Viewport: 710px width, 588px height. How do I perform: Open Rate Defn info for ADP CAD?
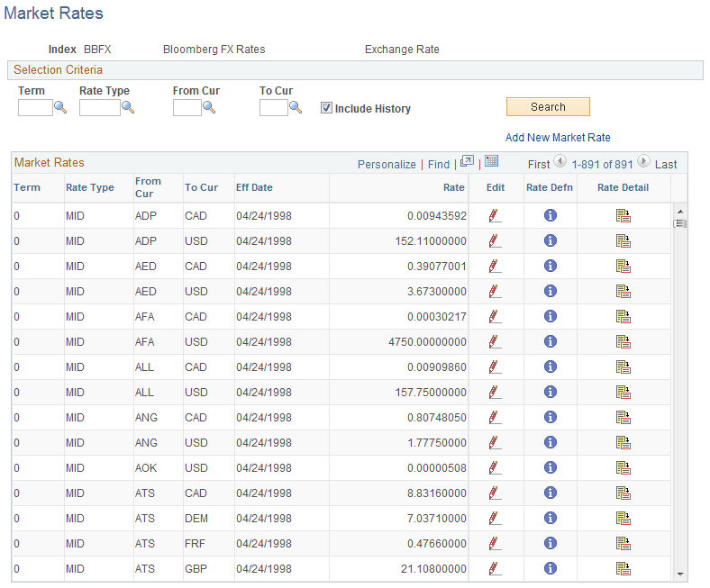(x=551, y=215)
